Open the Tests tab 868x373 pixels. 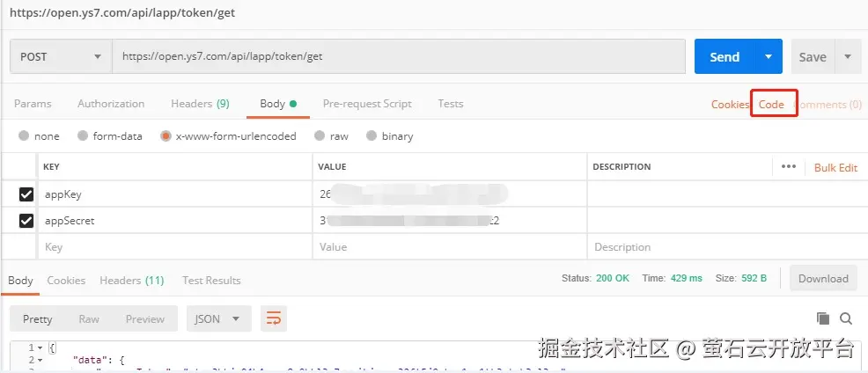click(x=451, y=104)
